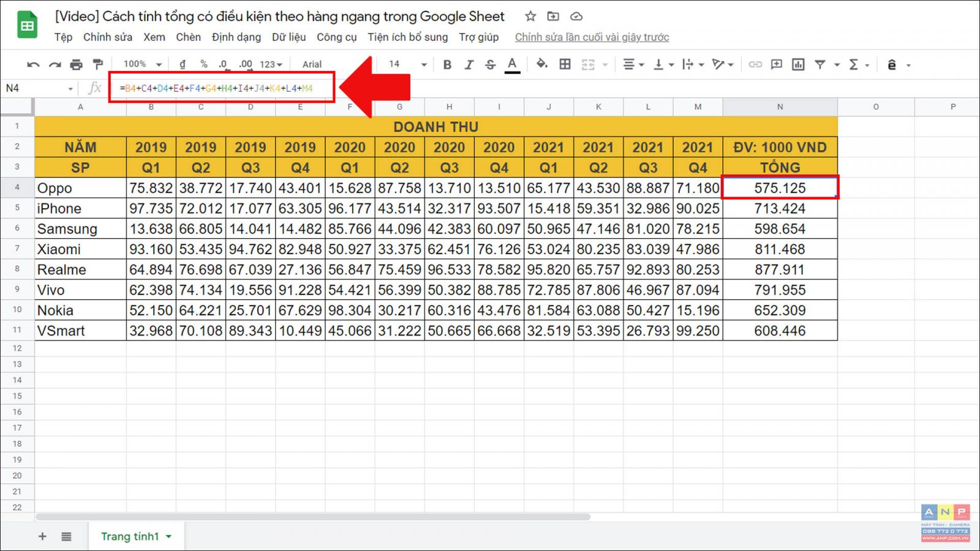The width and height of the screenshot is (980, 551).
Task: Click the Merge cells icon
Action: (588, 64)
